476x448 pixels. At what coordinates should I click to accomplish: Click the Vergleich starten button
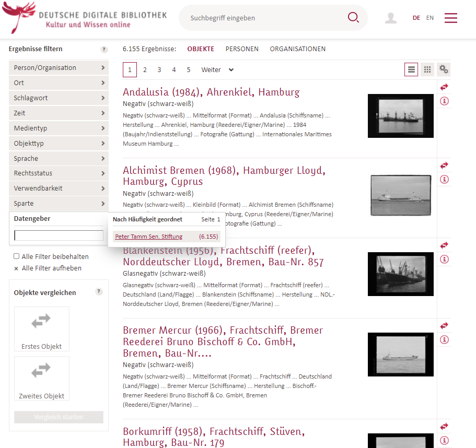coord(59,417)
